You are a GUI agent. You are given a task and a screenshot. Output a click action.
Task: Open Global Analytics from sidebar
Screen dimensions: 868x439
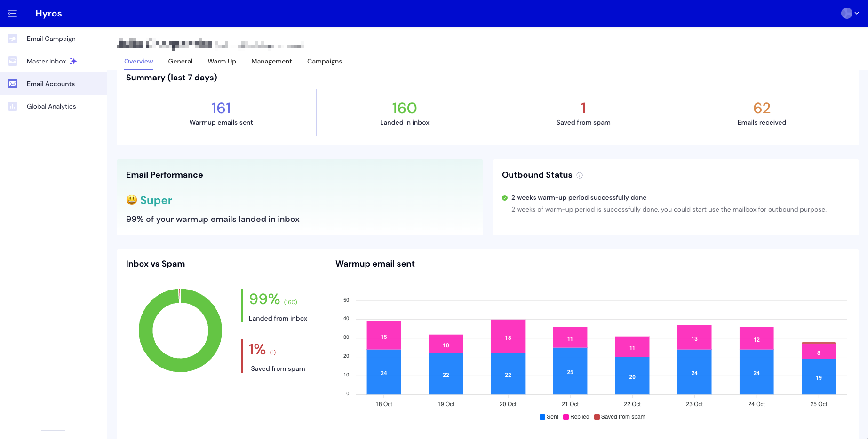51,106
